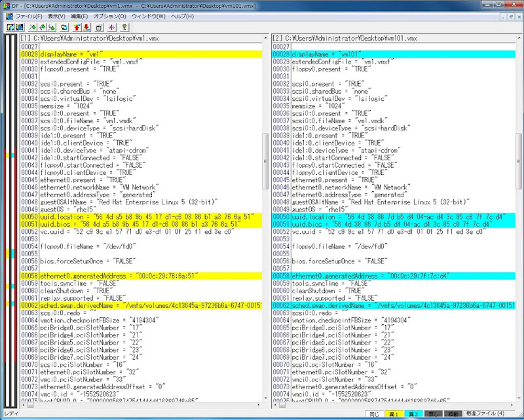Jump to next difference with red down arrow
Image resolution: width=524 pixels, height=420 pixels.
click(x=86, y=27)
